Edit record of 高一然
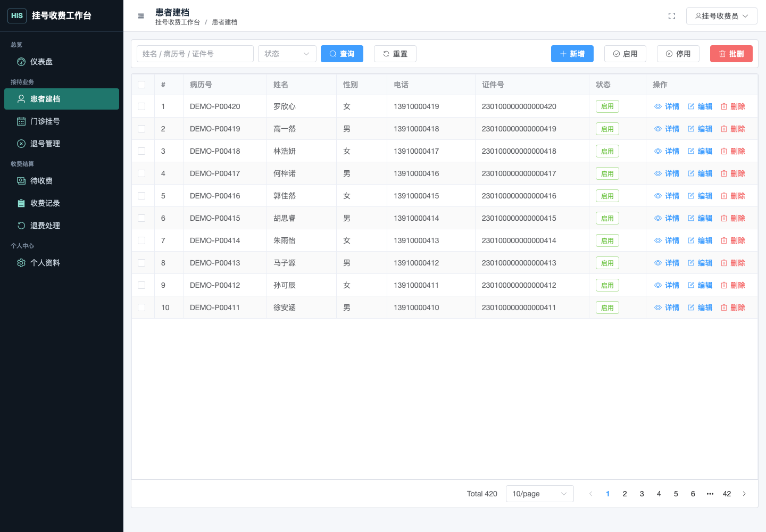This screenshot has width=766, height=532. (700, 129)
